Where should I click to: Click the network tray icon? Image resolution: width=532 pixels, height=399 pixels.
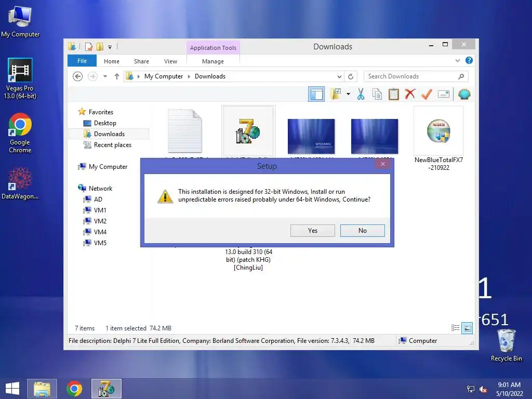pyautogui.click(x=471, y=389)
